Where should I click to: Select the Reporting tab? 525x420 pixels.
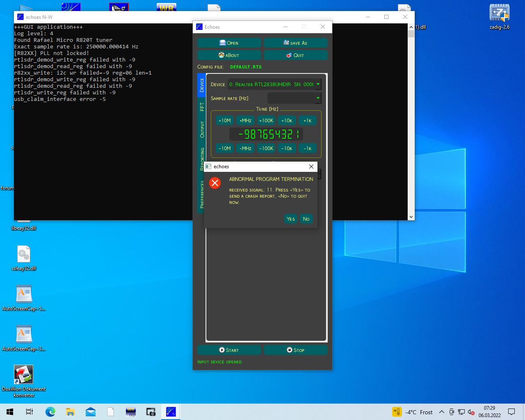pos(202,159)
